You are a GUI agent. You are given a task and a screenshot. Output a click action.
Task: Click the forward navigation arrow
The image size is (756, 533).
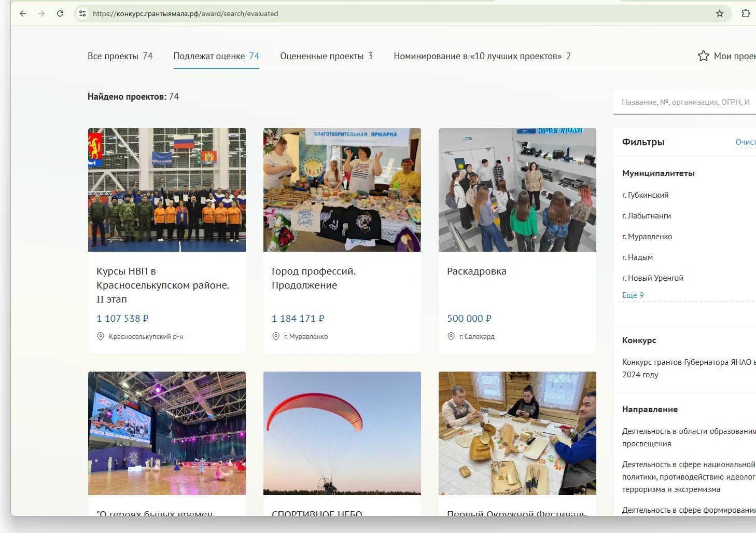tap(41, 13)
